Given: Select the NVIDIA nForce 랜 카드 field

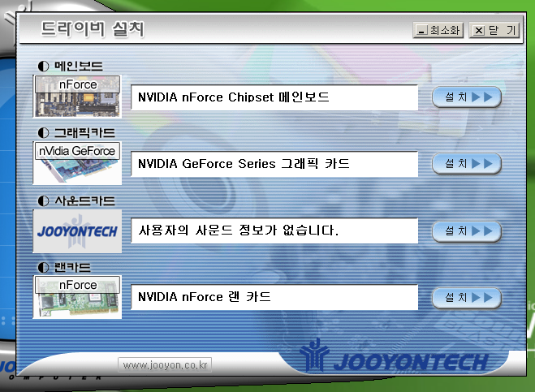Looking at the screenshot, I should pos(274,297).
